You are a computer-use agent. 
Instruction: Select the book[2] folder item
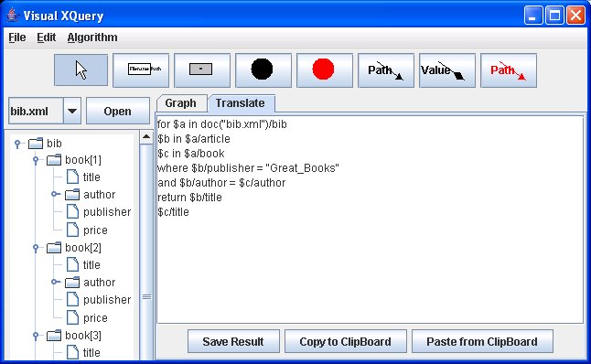74,248
